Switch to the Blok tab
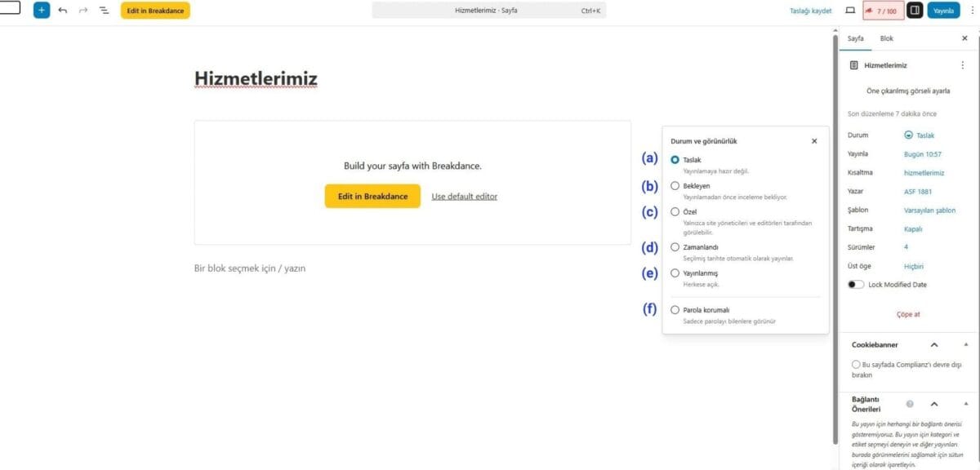 [x=886, y=38]
